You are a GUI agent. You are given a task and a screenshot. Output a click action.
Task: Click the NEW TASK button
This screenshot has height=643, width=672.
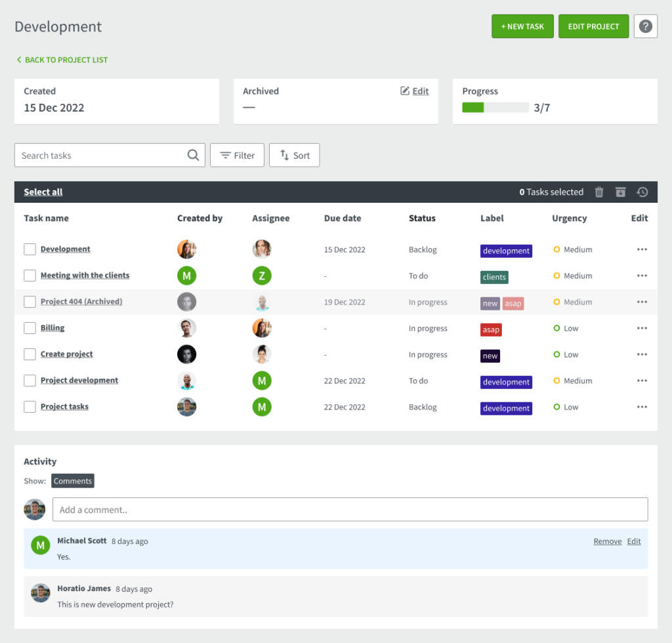522,26
